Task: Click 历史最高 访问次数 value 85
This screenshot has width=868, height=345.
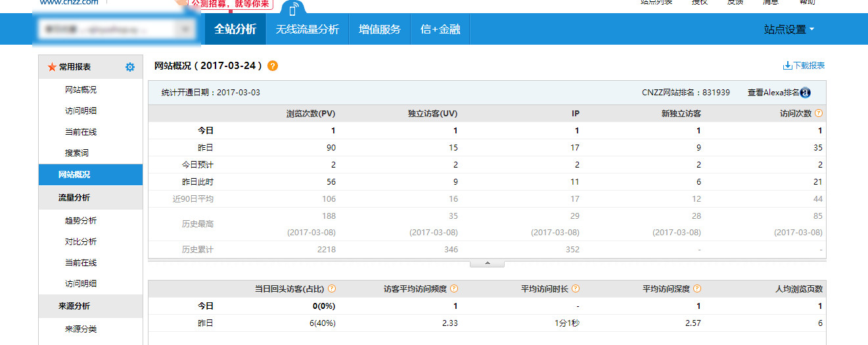Action: pos(817,216)
